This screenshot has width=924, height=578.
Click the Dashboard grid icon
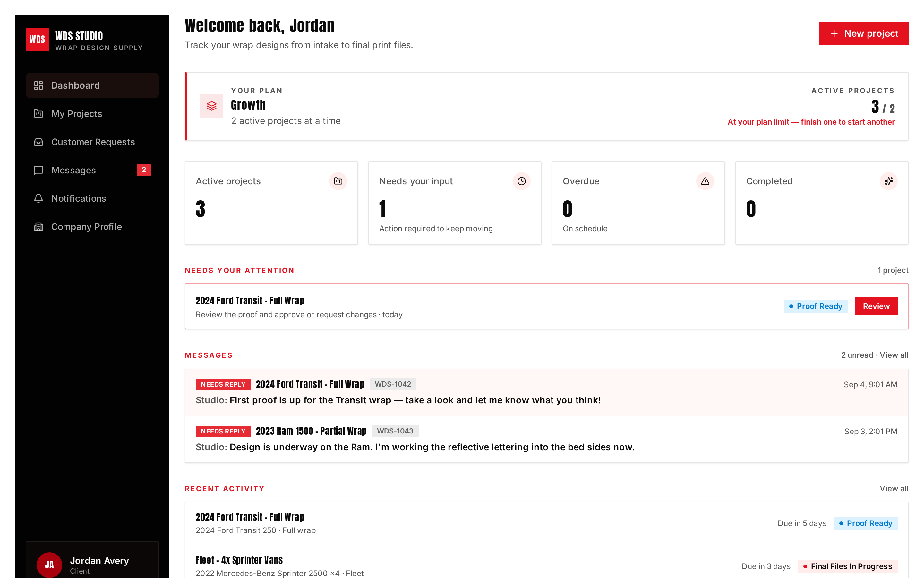click(x=38, y=85)
